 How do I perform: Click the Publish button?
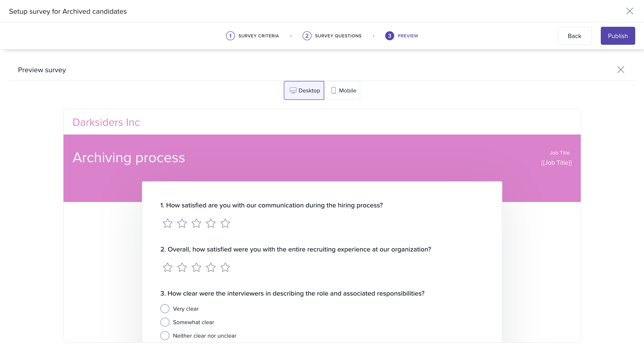coord(618,36)
